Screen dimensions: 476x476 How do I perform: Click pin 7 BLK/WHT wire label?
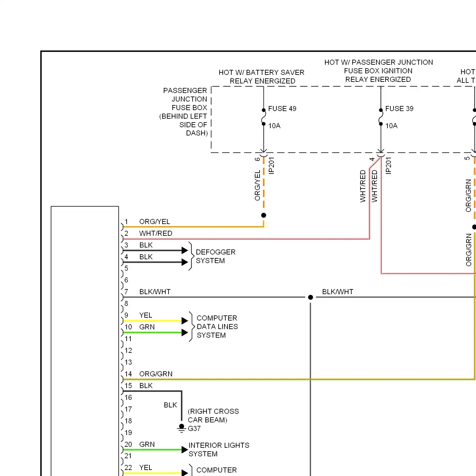click(x=155, y=292)
